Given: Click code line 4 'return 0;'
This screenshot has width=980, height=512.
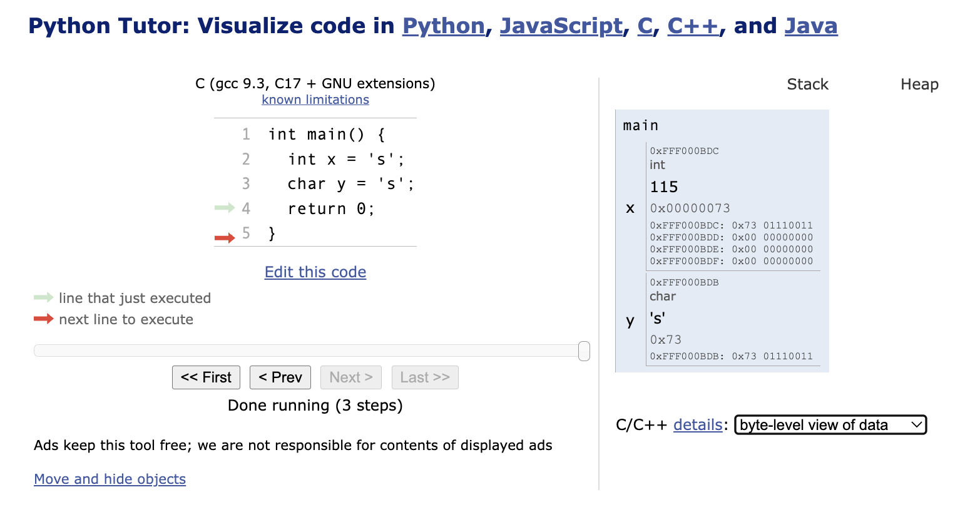Looking at the screenshot, I should [x=331, y=209].
